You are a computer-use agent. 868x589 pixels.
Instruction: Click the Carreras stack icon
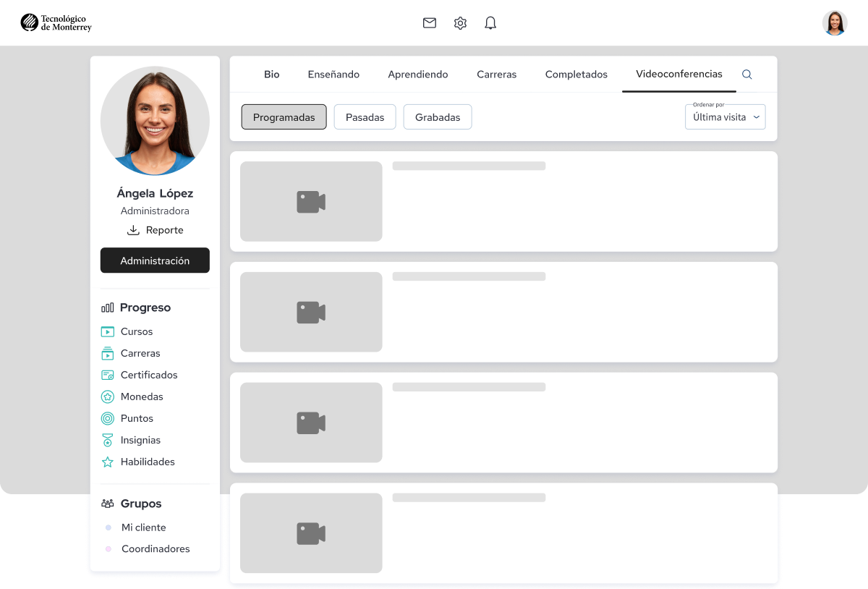click(x=107, y=353)
